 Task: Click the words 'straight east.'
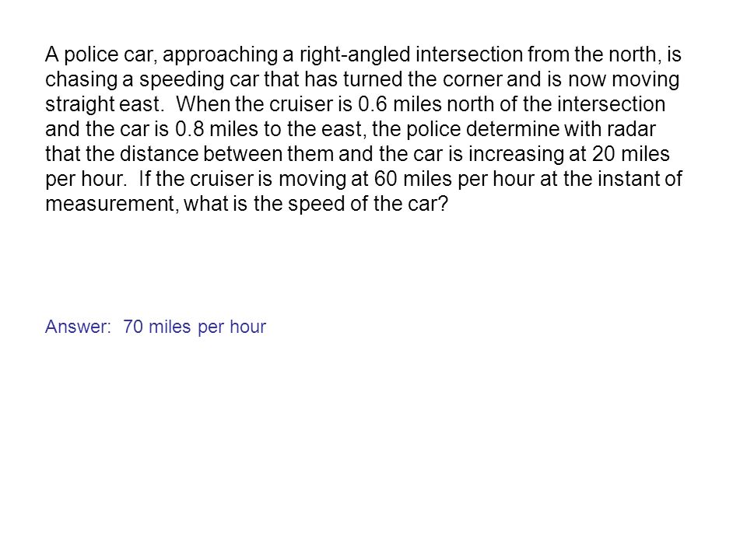[x=104, y=103]
